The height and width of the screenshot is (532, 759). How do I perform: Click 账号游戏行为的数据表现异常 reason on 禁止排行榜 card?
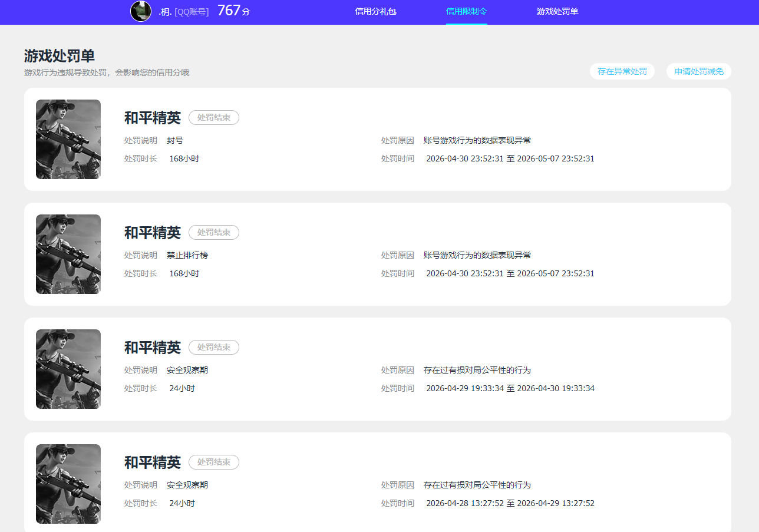coord(477,255)
